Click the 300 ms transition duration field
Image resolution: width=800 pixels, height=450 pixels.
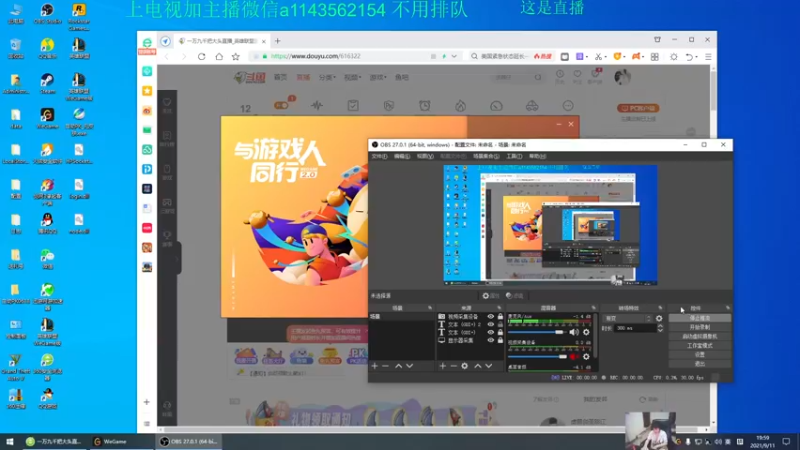tap(636, 329)
